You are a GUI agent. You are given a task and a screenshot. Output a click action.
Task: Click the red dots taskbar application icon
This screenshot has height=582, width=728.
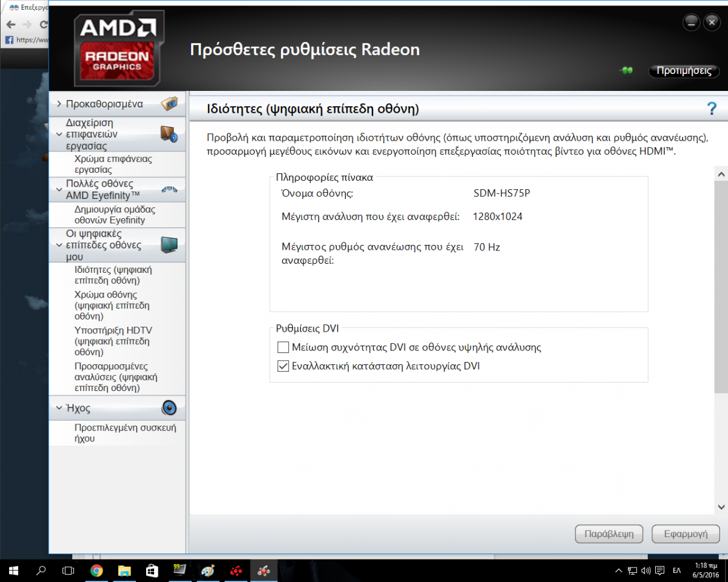pos(236,570)
